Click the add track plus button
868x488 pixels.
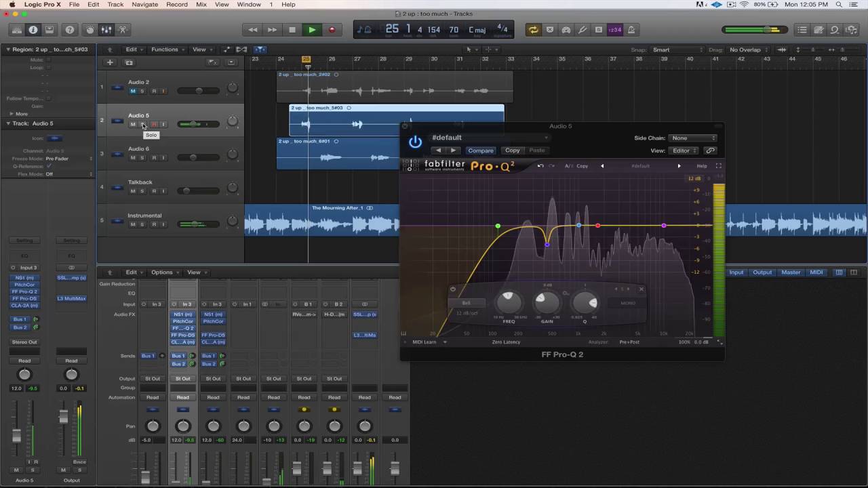(109, 62)
